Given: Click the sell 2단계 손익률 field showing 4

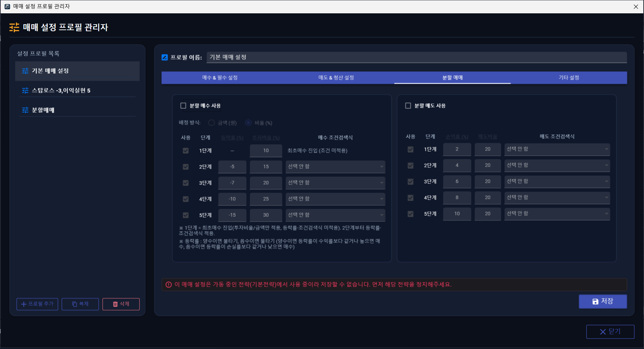Looking at the screenshot, I should coord(457,165).
